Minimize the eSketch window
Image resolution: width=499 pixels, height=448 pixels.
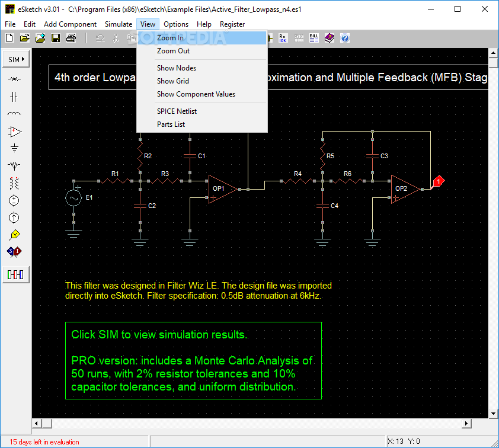click(431, 9)
